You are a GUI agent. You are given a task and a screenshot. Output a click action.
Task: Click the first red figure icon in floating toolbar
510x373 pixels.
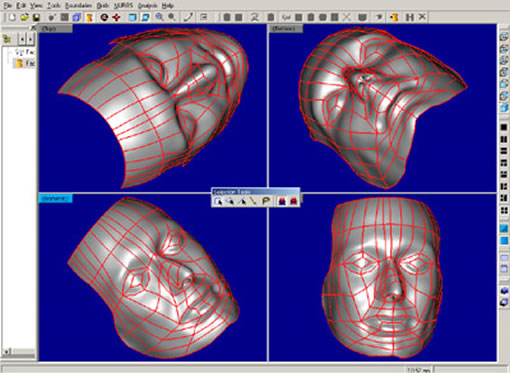(282, 201)
